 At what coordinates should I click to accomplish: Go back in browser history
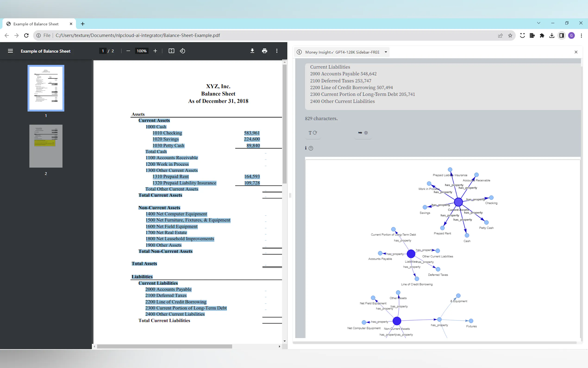pyautogui.click(x=6, y=35)
